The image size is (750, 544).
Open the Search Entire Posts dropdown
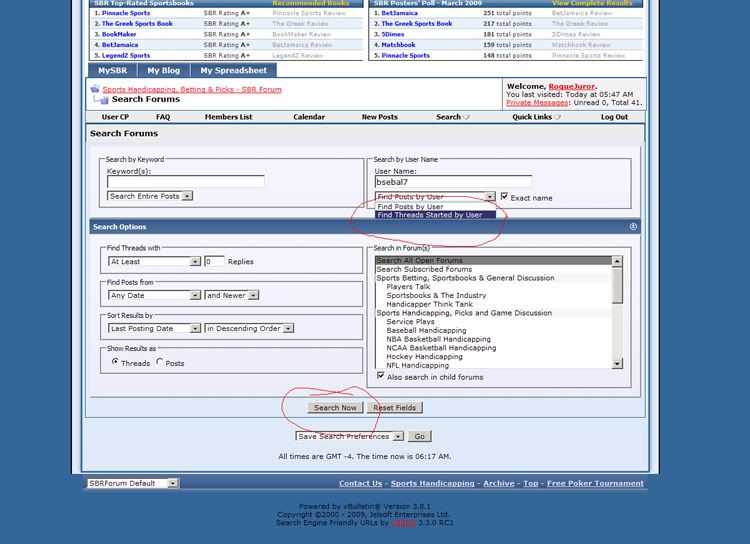point(186,196)
